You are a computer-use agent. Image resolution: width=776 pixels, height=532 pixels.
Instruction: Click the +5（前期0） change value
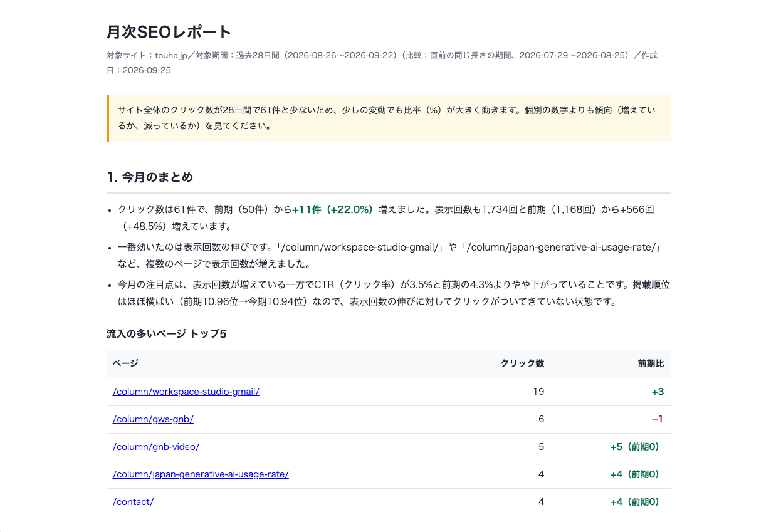(x=637, y=447)
